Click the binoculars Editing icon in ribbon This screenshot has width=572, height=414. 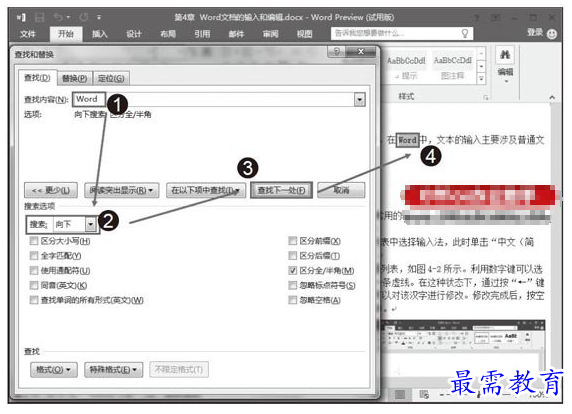(505, 55)
